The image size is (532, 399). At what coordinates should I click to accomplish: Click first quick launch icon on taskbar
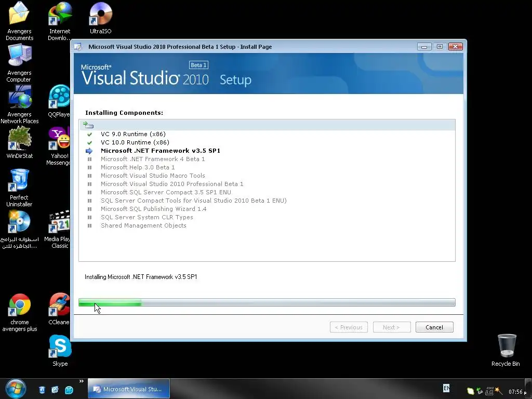click(x=42, y=390)
